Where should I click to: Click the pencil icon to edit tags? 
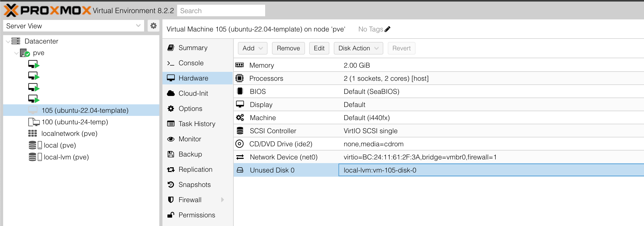pos(388,29)
